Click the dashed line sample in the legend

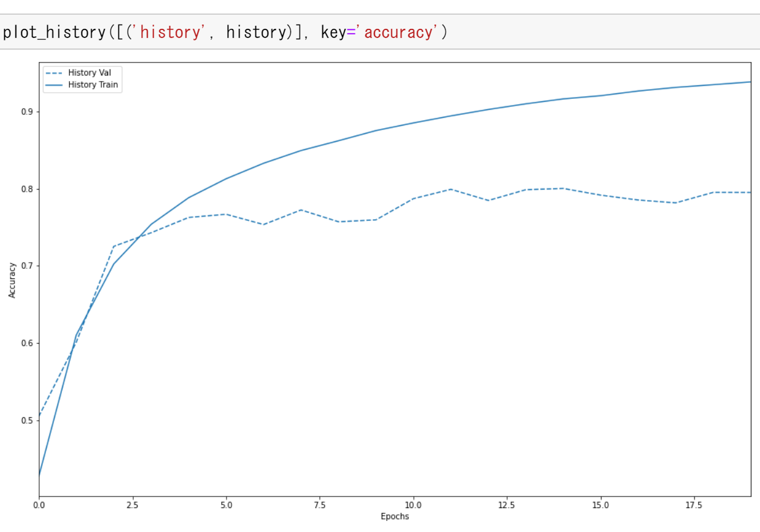pyautogui.click(x=55, y=72)
